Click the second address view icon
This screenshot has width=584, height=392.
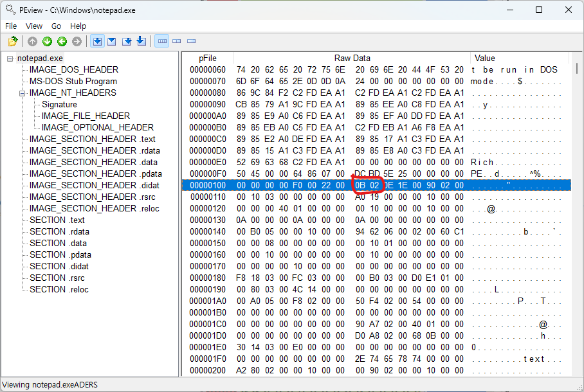(x=112, y=41)
